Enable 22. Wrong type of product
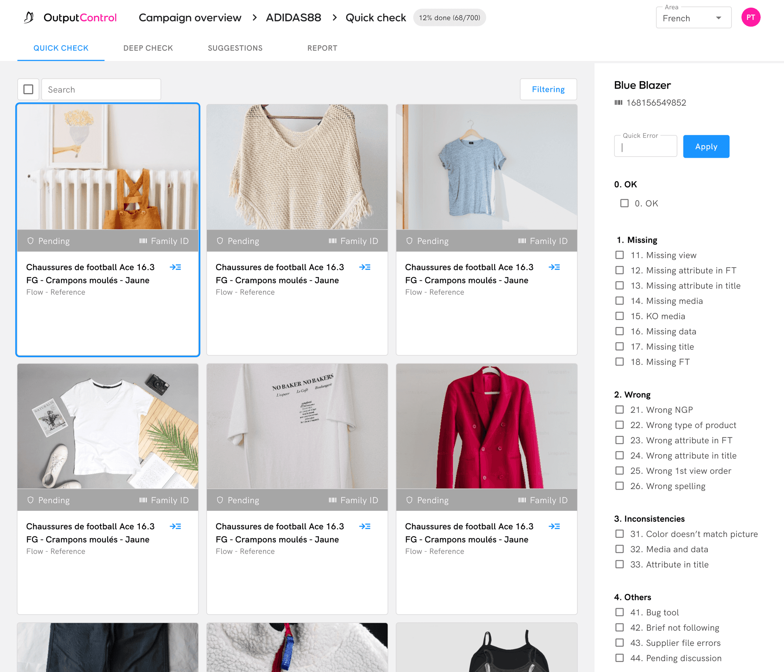Image resolution: width=784 pixels, height=672 pixels. coord(619,425)
